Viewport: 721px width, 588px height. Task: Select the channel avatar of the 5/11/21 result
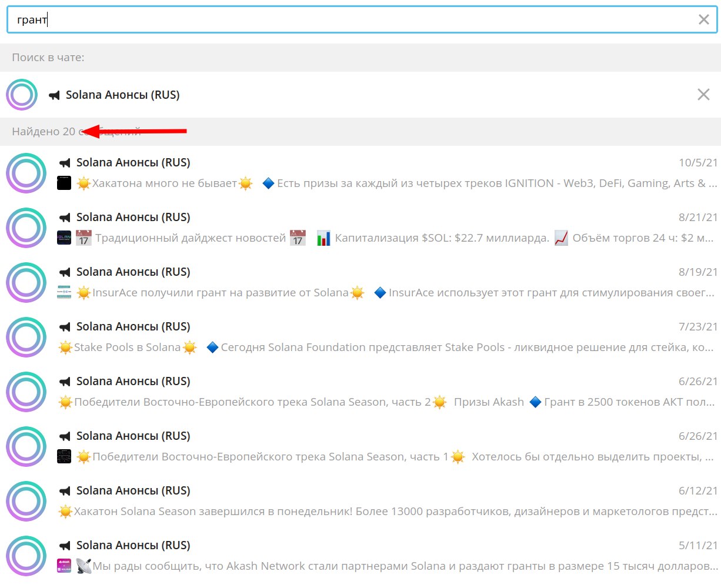point(26,556)
